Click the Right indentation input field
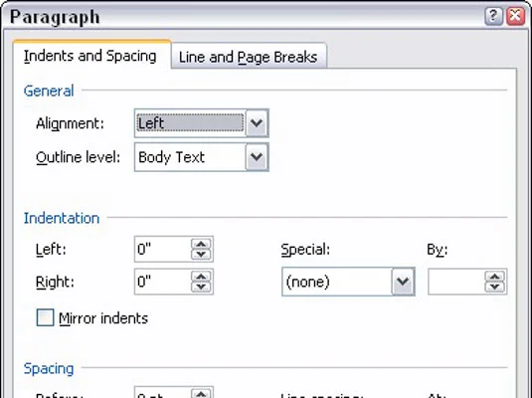The width and height of the screenshot is (532, 398). tap(163, 282)
